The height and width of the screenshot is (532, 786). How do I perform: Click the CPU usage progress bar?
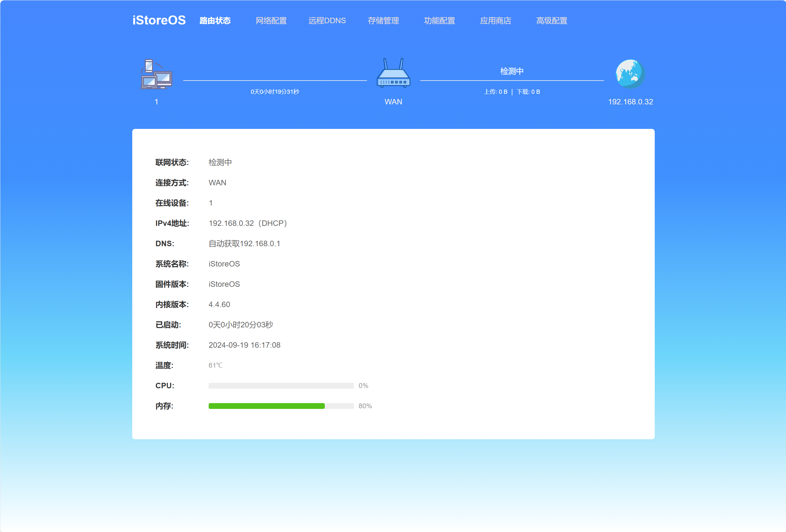click(281, 386)
